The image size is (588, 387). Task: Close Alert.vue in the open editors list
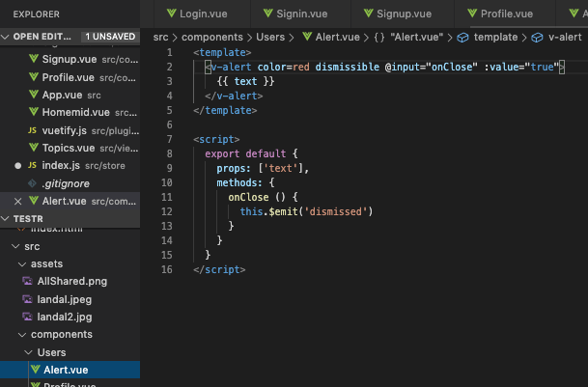[x=18, y=201]
